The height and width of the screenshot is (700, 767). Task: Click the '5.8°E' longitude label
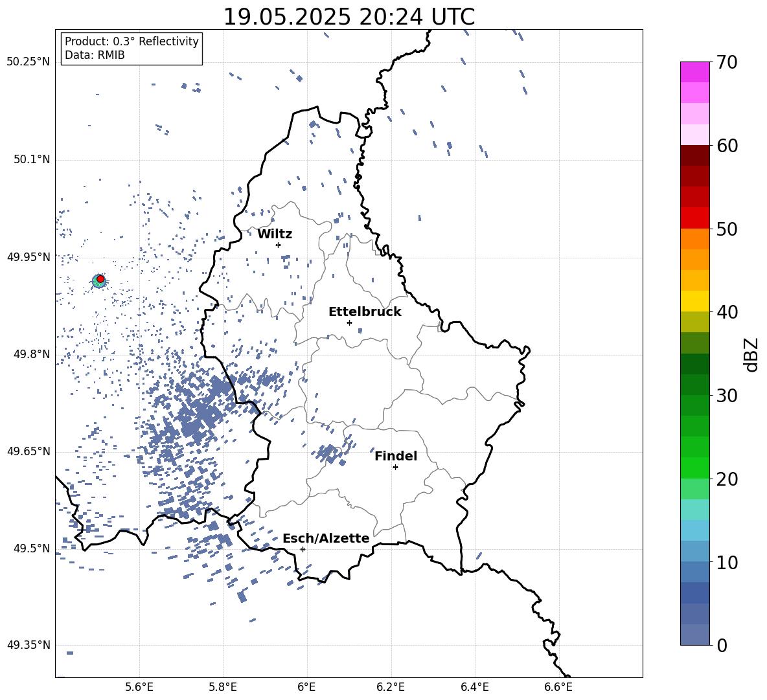[x=223, y=687]
